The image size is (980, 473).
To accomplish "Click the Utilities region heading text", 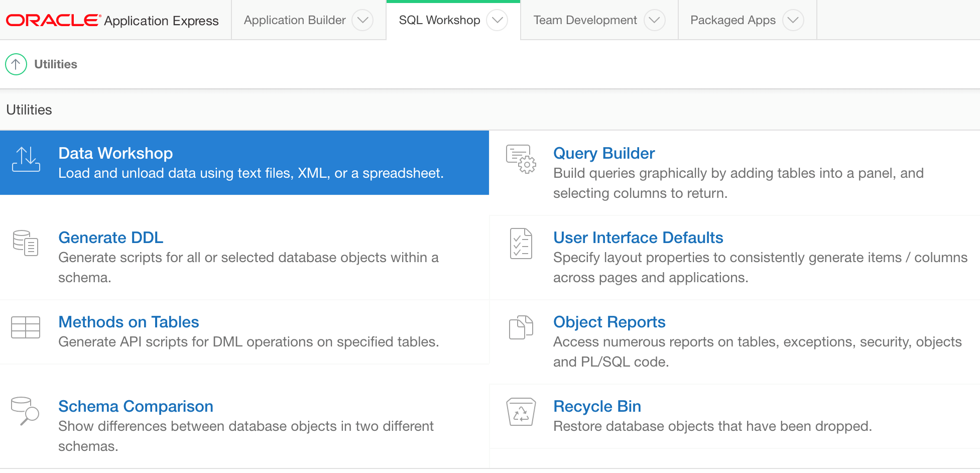I will 29,110.
